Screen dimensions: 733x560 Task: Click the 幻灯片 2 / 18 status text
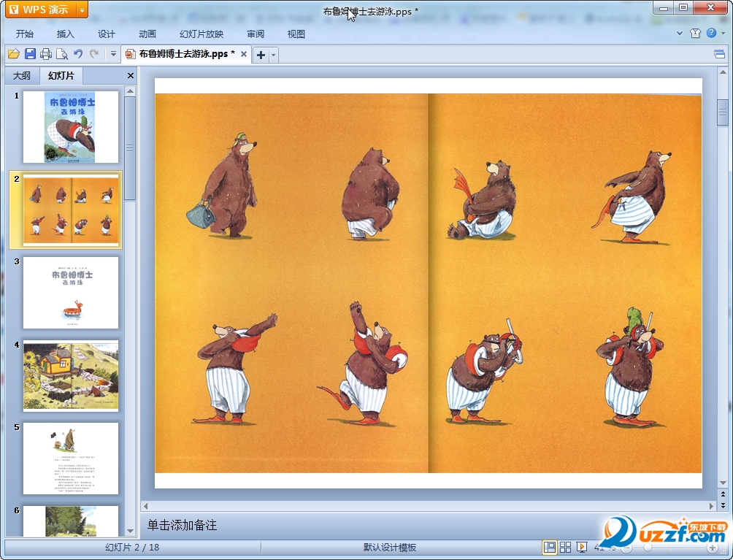132,548
